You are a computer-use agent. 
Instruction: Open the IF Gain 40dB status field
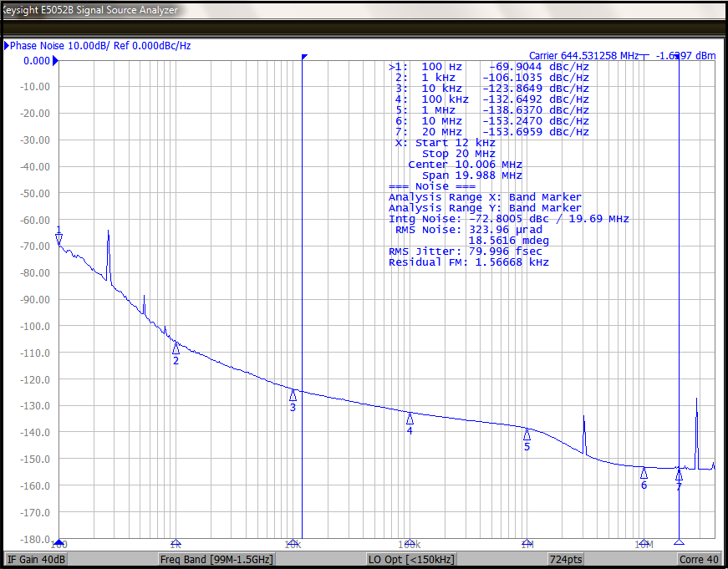click(x=37, y=559)
